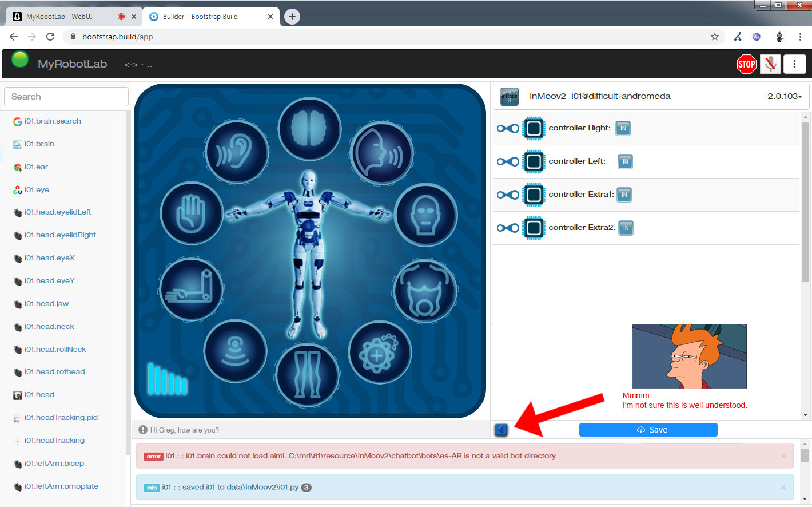Viewport: 812px width, 507px height.
Task: Open i01.brain.search in the service list
Action: pyautogui.click(x=53, y=121)
